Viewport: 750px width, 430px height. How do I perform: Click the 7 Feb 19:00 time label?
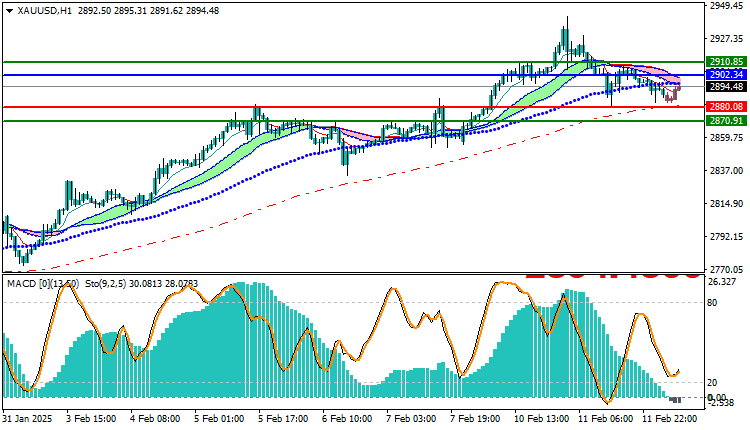475,419
